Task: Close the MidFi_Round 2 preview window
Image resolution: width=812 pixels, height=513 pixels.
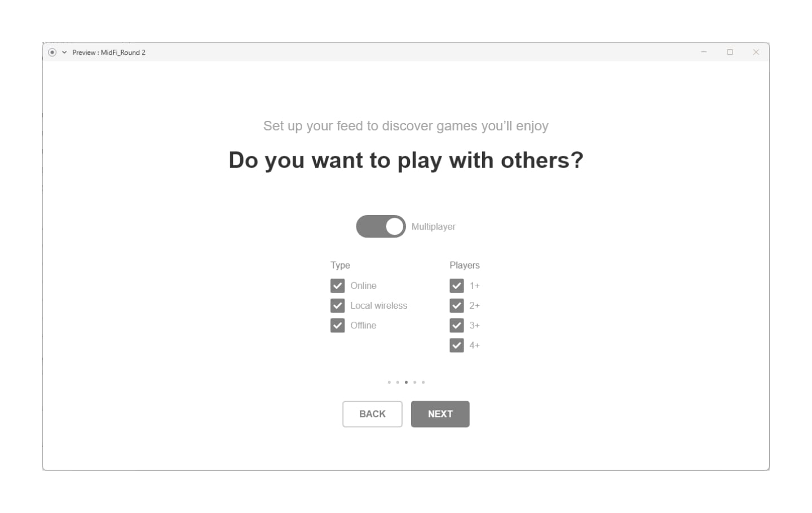Action: coord(756,52)
